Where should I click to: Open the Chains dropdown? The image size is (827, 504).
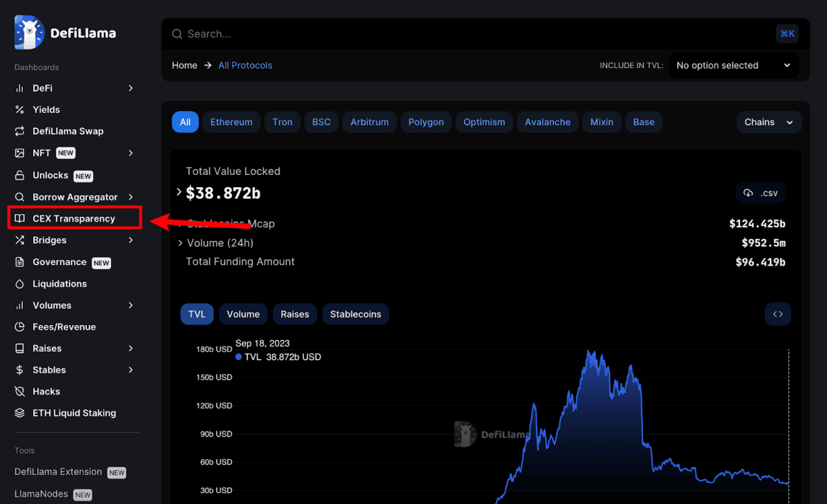point(768,122)
